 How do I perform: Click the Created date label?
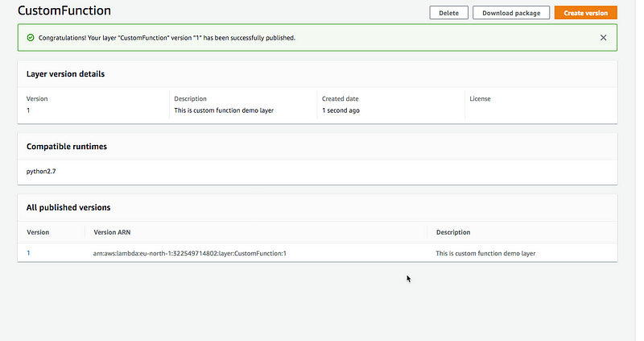(x=340, y=98)
